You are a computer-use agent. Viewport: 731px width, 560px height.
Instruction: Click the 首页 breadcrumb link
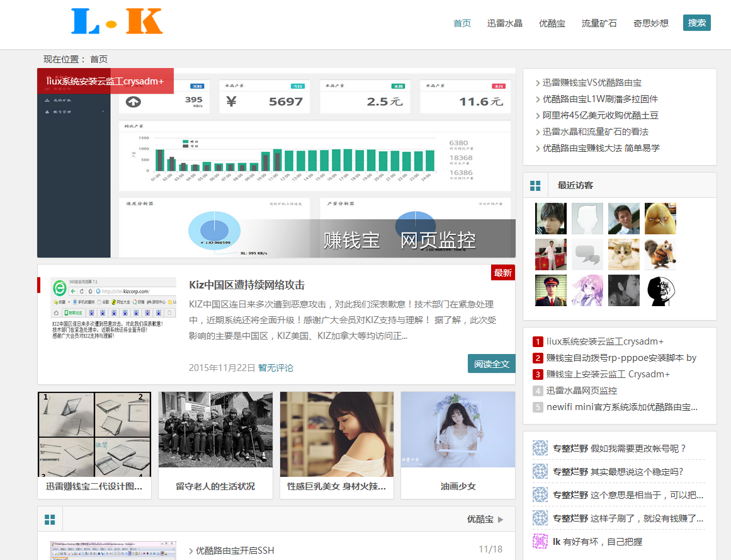(x=99, y=59)
